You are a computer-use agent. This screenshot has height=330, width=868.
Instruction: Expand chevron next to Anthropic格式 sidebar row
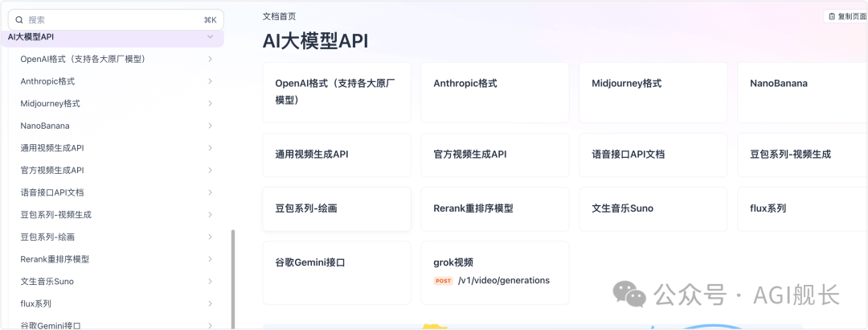point(211,81)
